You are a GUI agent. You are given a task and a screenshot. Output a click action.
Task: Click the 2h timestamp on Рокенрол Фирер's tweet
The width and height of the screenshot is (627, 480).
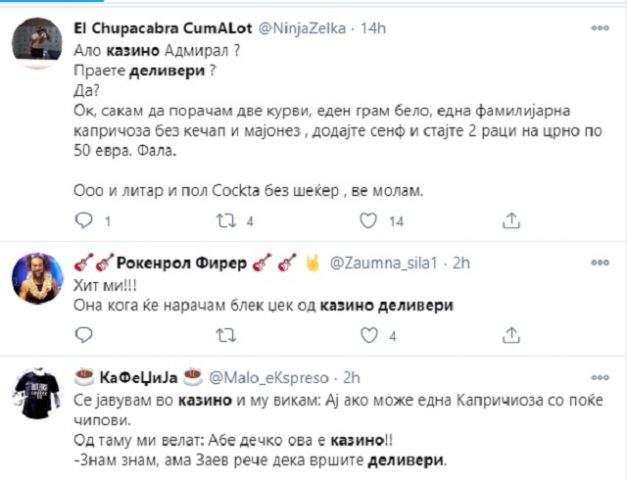462,263
